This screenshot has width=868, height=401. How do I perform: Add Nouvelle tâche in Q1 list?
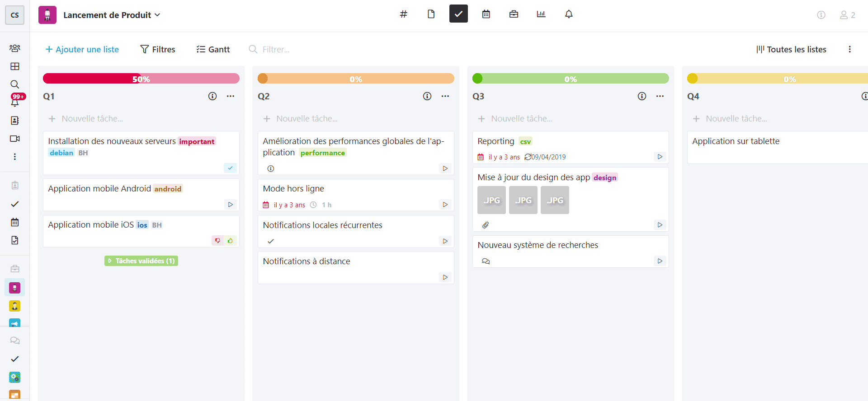point(141,119)
